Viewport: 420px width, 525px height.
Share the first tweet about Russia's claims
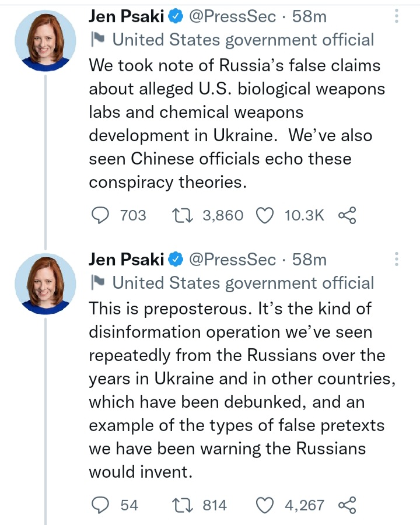(347, 215)
